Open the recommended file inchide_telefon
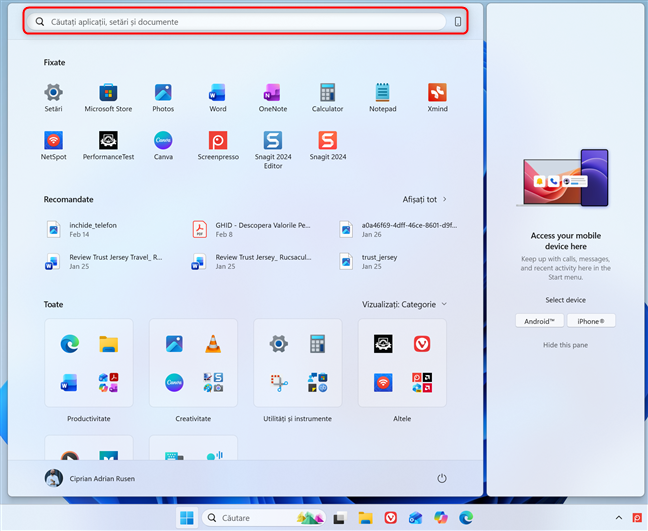The height and width of the screenshot is (531, 648). pyautogui.click(x=93, y=230)
